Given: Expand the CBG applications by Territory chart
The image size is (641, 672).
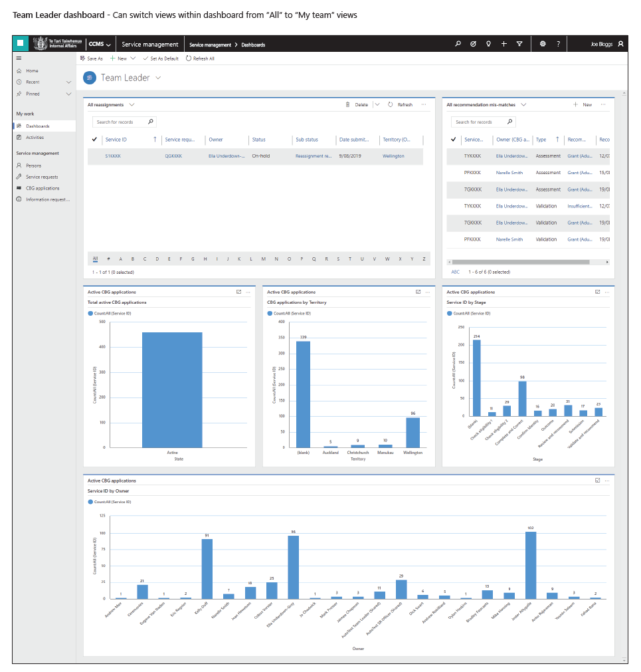Looking at the screenshot, I should coord(418,292).
